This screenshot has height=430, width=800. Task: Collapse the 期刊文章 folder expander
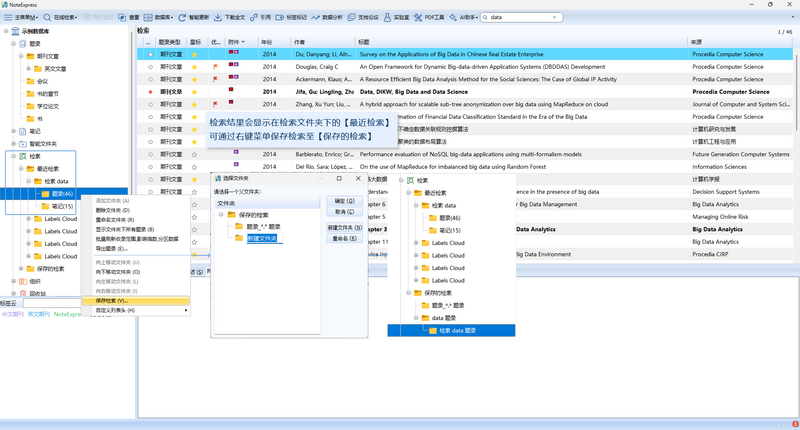21,56
